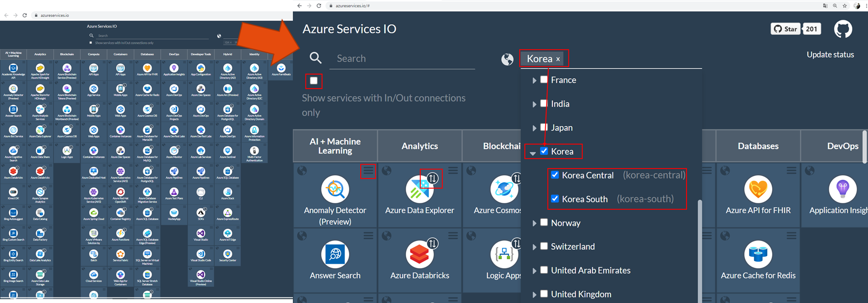The height and width of the screenshot is (303, 868).
Task: Click the GitHub Star button
Action: tap(785, 29)
